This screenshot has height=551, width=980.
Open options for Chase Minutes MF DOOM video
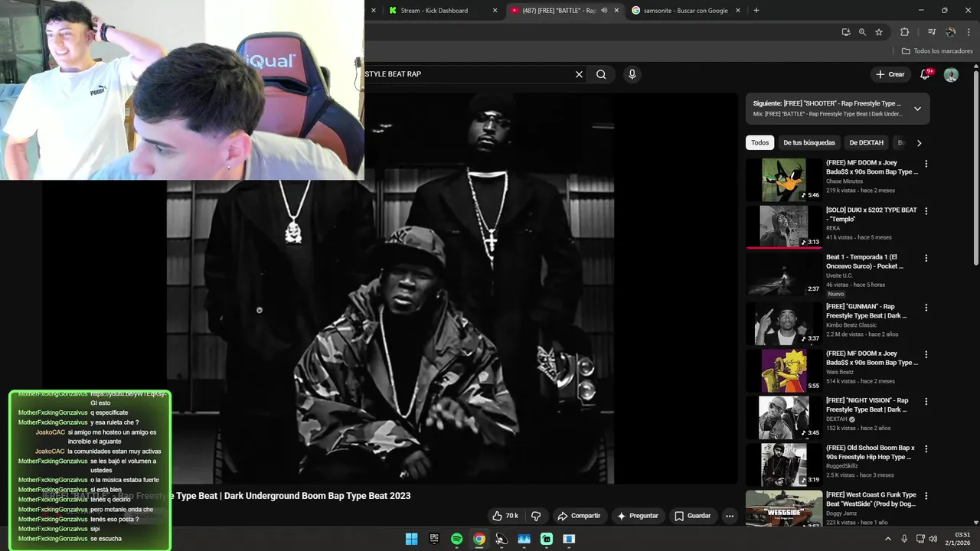point(926,164)
